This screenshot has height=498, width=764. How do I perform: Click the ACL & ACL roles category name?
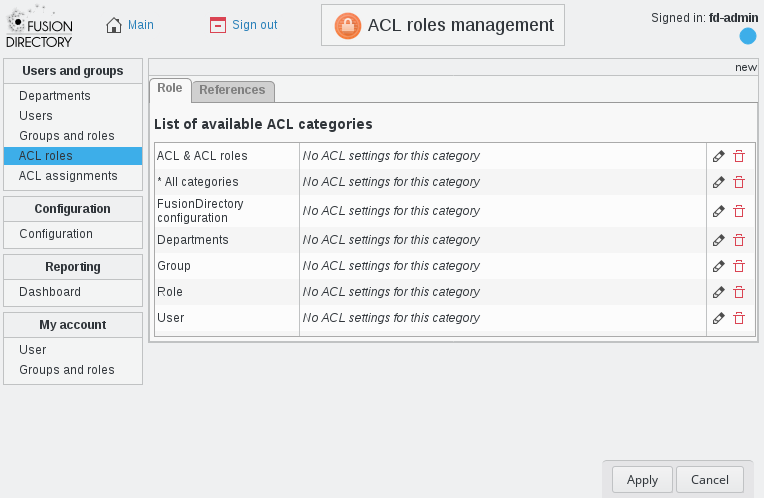click(x=202, y=156)
